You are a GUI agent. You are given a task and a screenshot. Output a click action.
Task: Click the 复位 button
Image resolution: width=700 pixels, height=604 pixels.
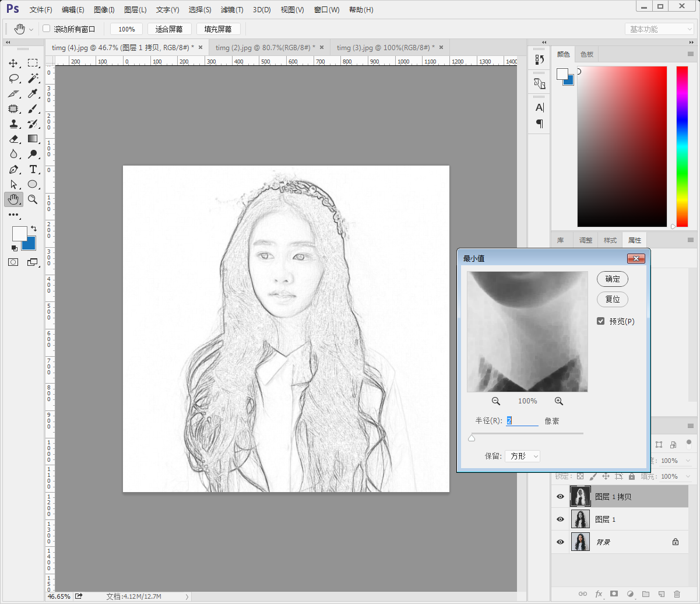point(613,299)
